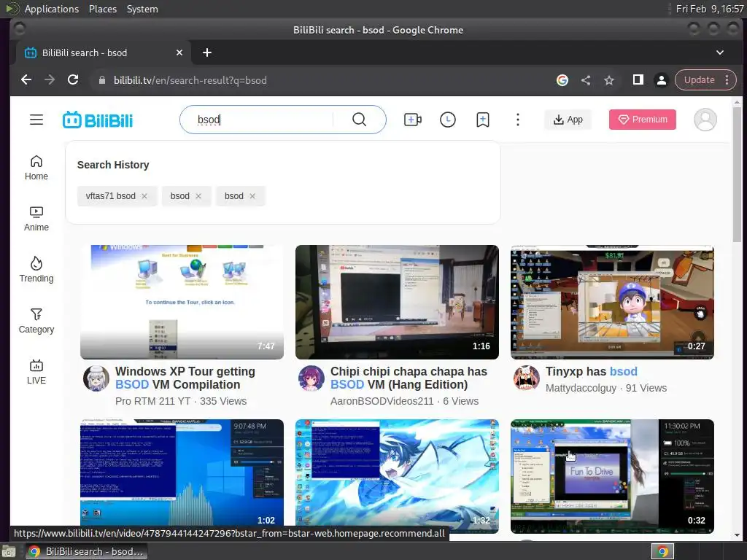
Task: Click the magnifying glass search icon
Action: coord(359,120)
